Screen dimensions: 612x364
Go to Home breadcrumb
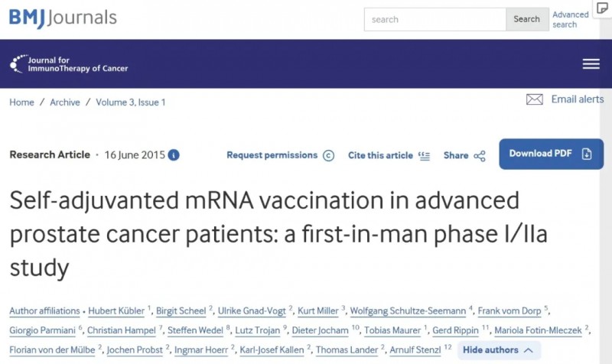[x=21, y=102]
